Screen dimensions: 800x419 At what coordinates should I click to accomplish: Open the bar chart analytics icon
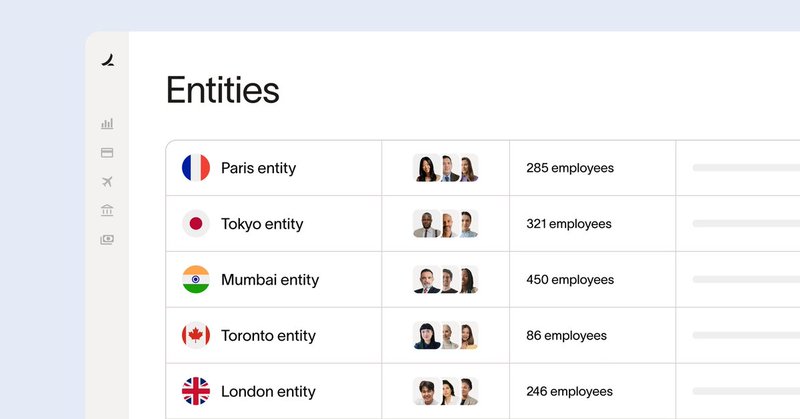(x=107, y=124)
